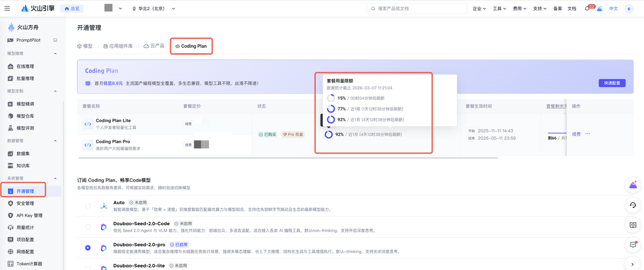Select the Auto model radio button
This screenshot has height=270, width=644.
pyautogui.click(x=88, y=206)
